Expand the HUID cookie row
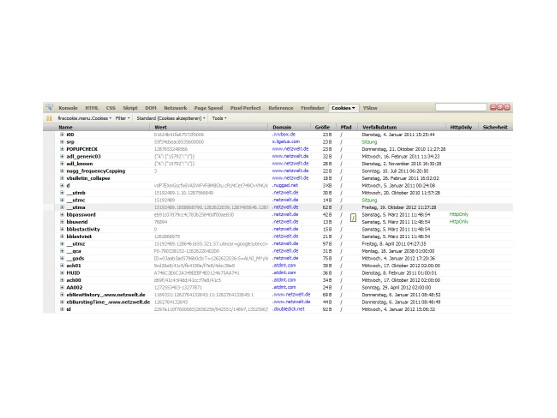The height and width of the screenshot is (418, 557). click(62, 273)
